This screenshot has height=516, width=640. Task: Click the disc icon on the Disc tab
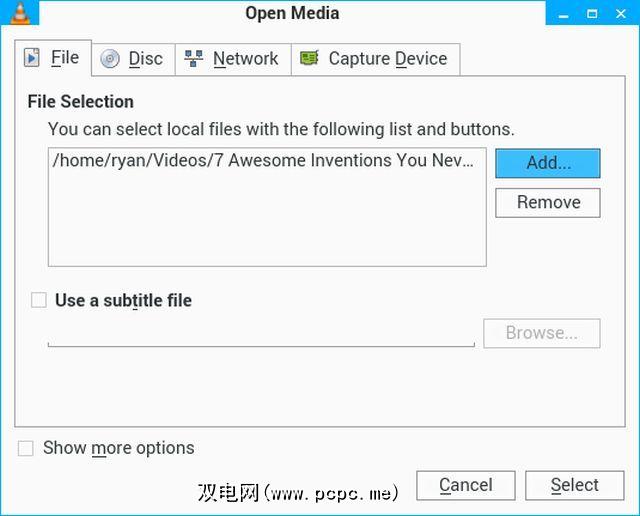click(110, 59)
